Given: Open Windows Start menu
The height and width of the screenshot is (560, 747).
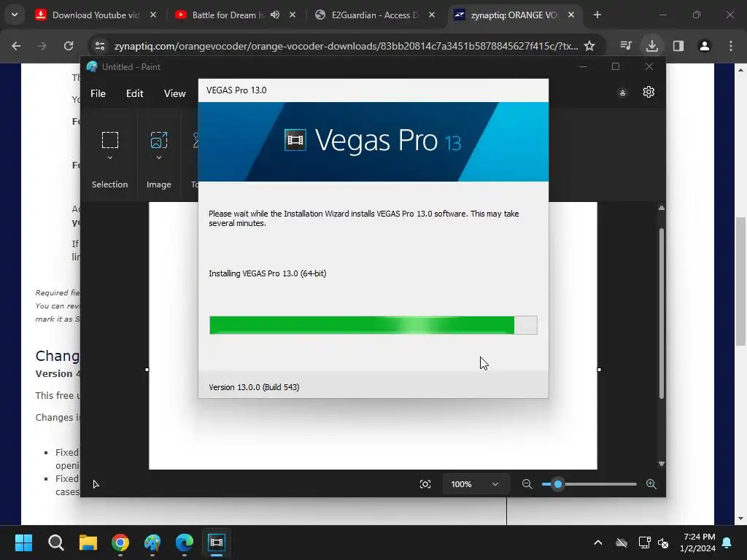Looking at the screenshot, I should [23, 542].
